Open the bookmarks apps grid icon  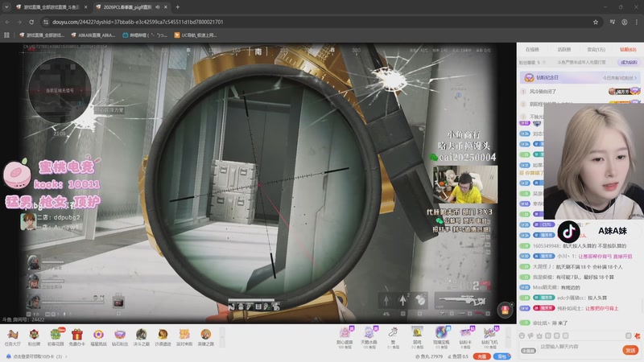(x=6, y=35)
